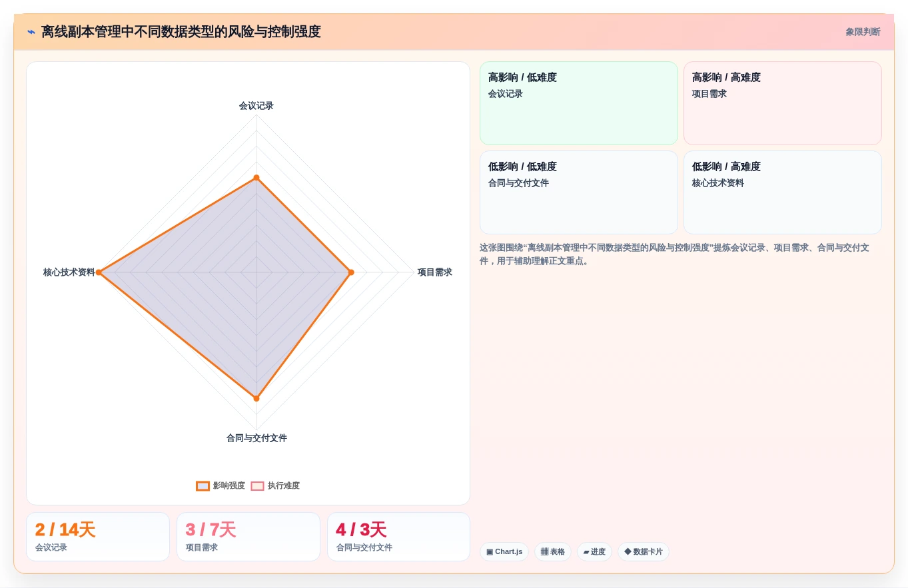This screenshot has height=588, width=908.
Task: Click the orange 影响强度 legend swatch
Action: click(x=203, y=486)
